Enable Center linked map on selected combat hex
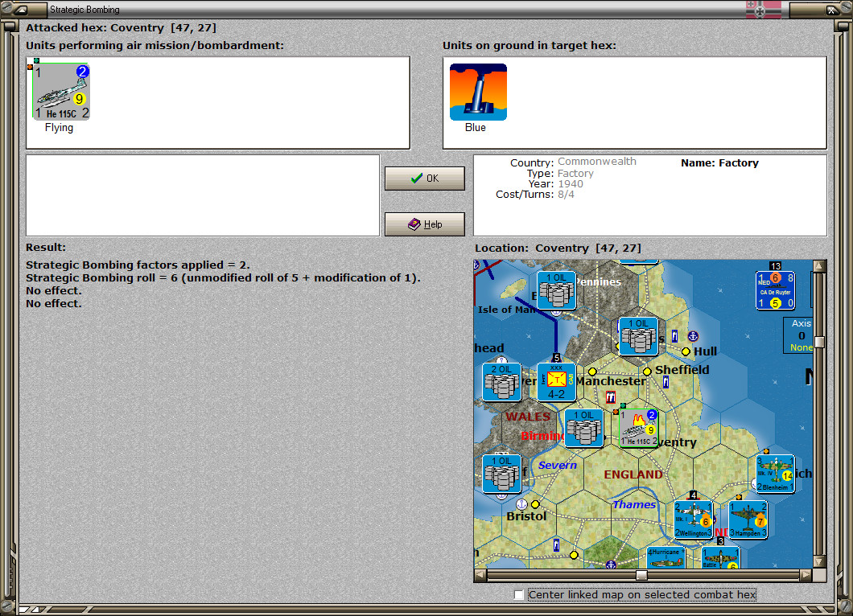Image resolution: width=853 pixels, height=616 pixels. pos(519,595)
